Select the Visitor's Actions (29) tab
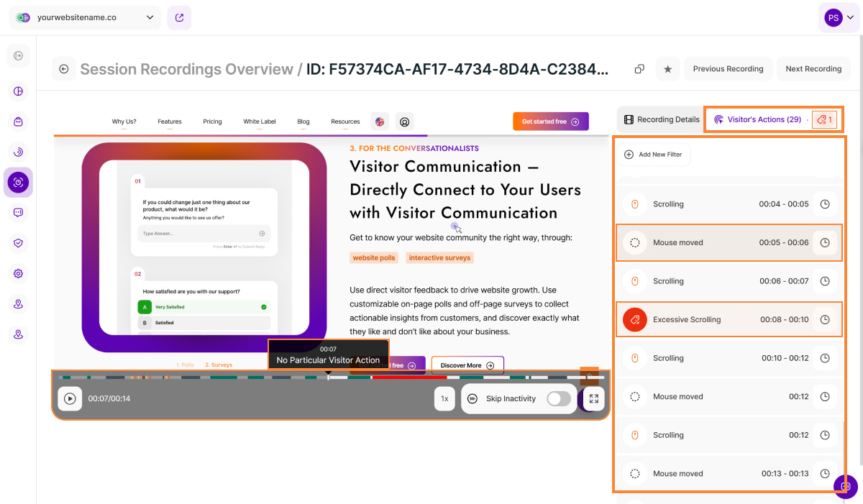Viewport: 863px width, 504px height. (x=757, y=119)
